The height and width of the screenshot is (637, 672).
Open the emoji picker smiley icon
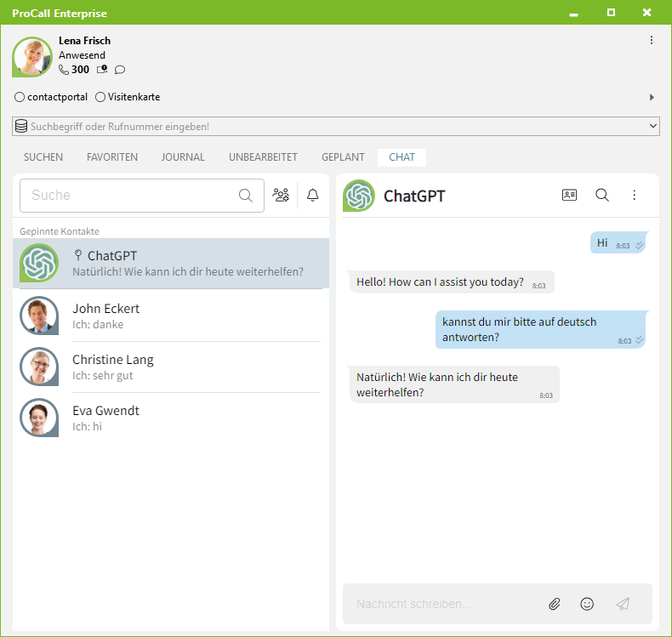pos(587,604)
